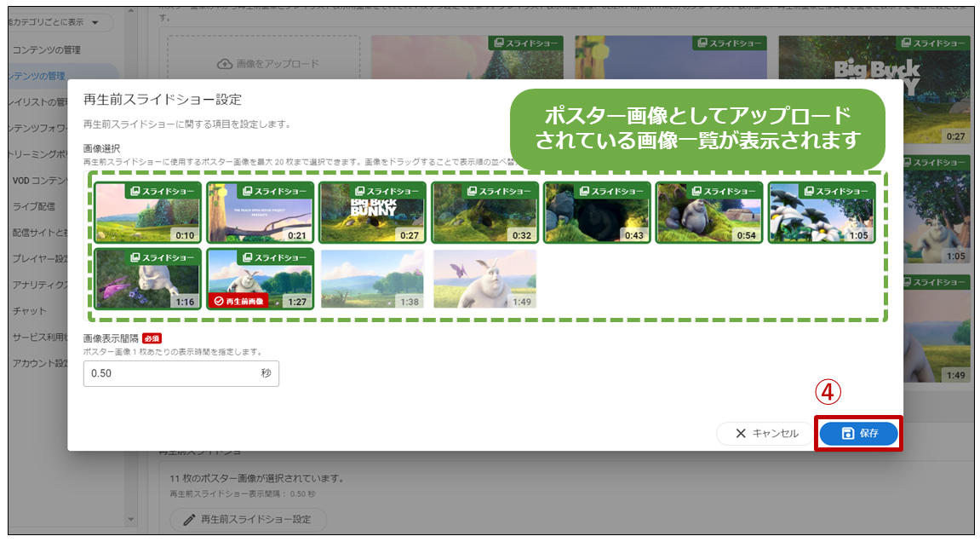Select the thumbnail marked 1:27 with 再生前画像
The image size is (980, 542).
point(260,280)
